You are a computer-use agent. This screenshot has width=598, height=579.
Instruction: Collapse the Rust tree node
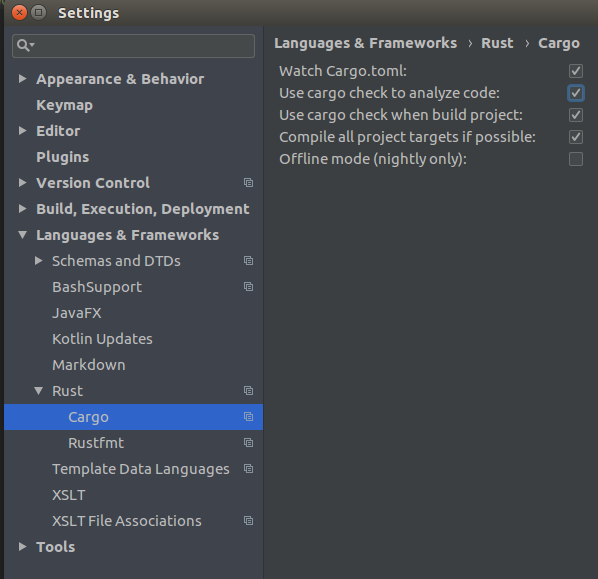(x=39, y=391)
